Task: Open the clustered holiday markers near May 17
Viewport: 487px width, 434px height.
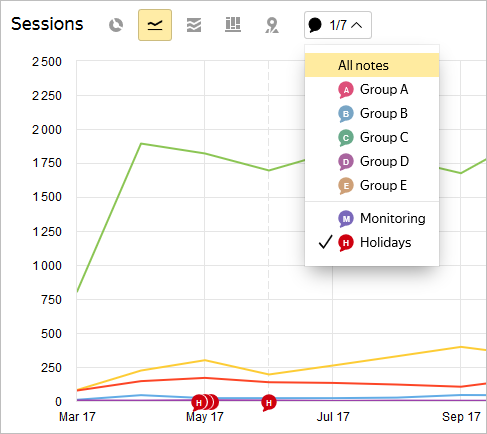Action: (205, 403)
